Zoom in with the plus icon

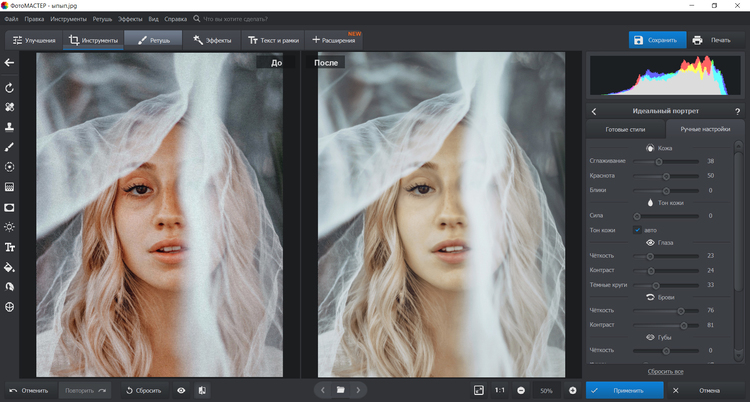573,389
